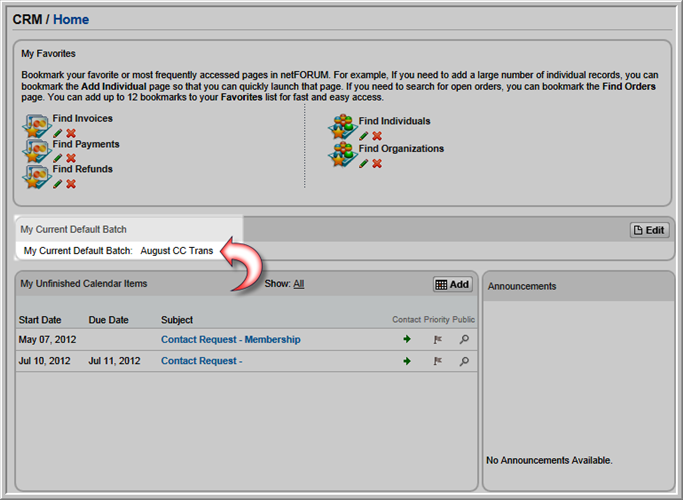
Task: Click the May 07, 2012 start date
Action: pyautogui.click(x=47, y=340)
